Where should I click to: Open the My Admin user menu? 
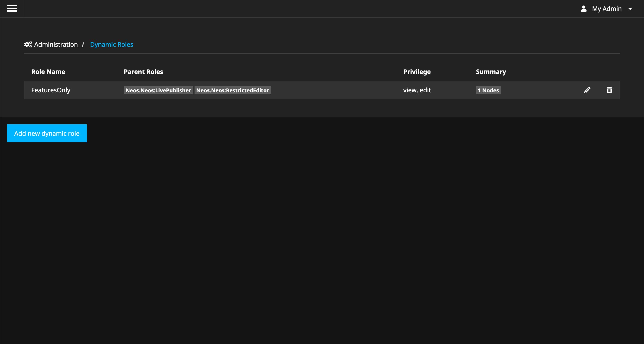click(606, 9)
